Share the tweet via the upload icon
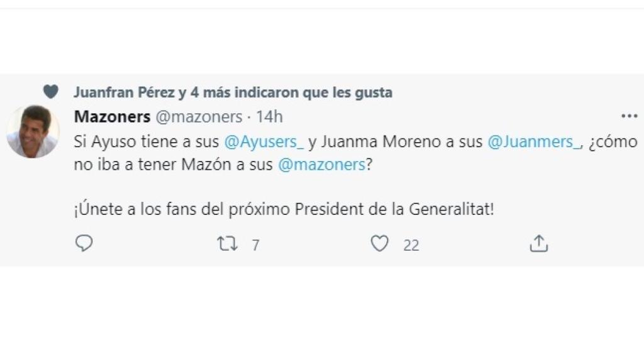 tap(539, 243)
